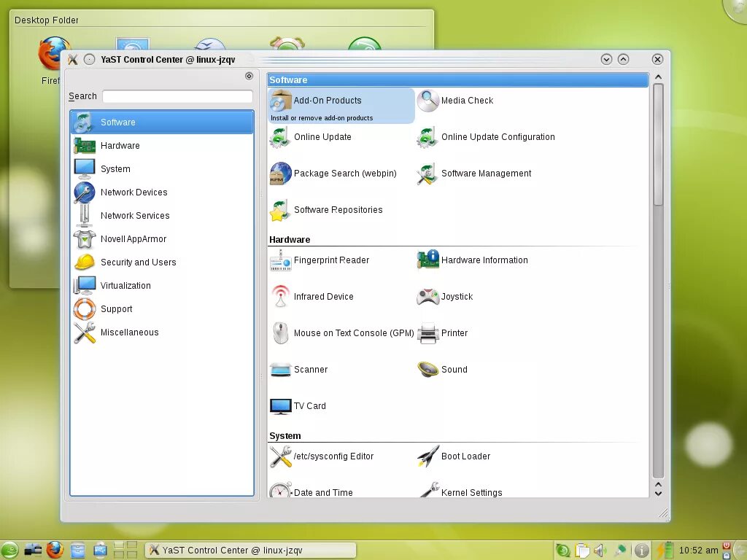Click the window resize grip corner
Image resolution: width=747 pixels, height=560 pixels.
click(x=662, y=513)
